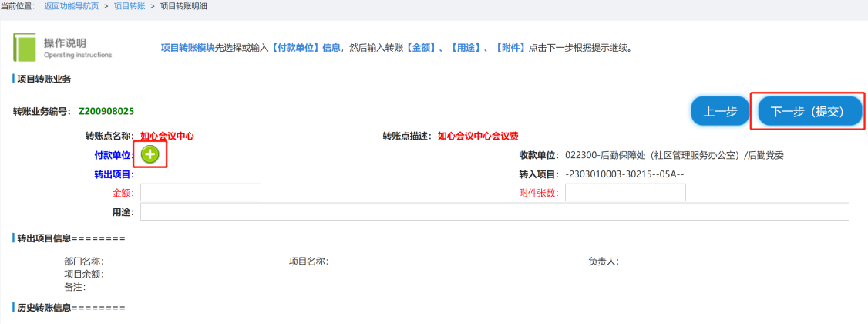Focus the 金额 input field
The width and height of the screenshot is (868, 324).
pyautogui.click(x=200, y=193)
